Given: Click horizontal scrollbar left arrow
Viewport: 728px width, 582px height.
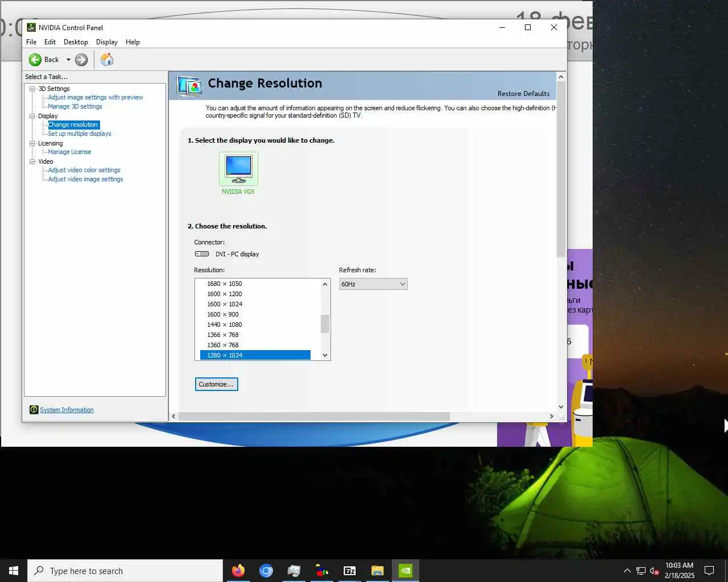Looking at the screenshot, I should [x=174, y=417].
